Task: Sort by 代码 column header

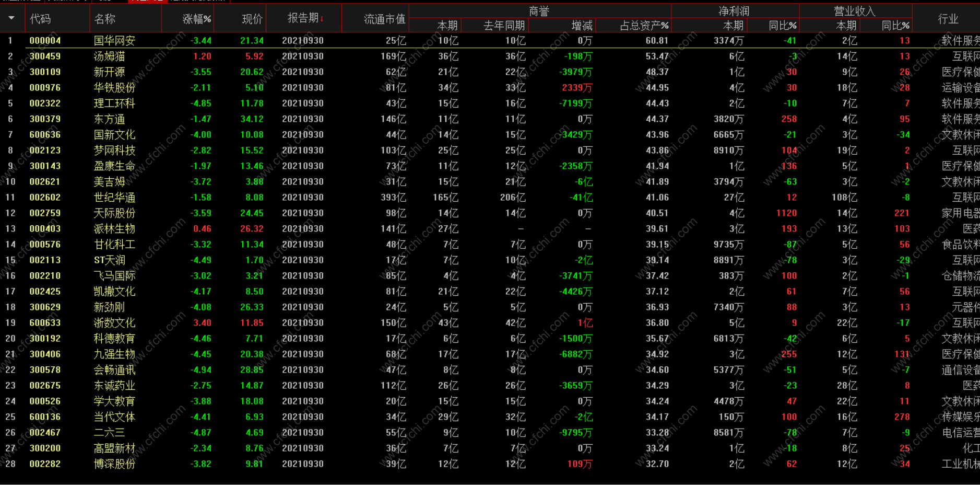Action: click(x=40, y=19)
